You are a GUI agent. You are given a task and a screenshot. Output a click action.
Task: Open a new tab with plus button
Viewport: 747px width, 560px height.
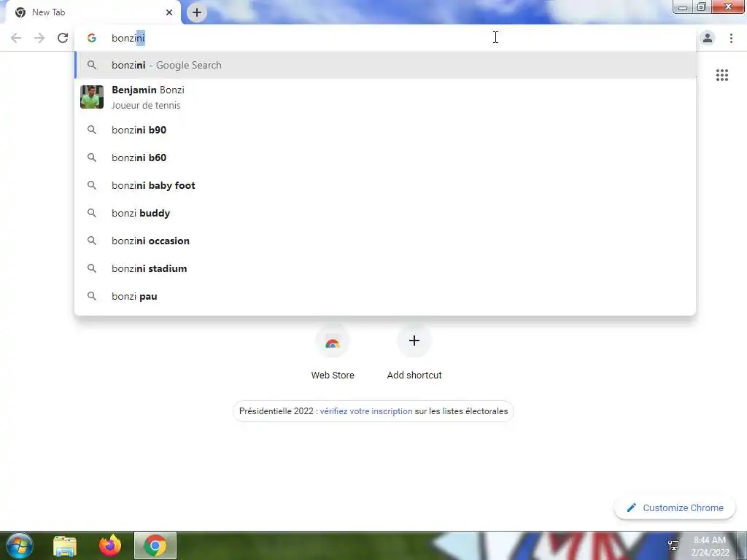(197, 12)
